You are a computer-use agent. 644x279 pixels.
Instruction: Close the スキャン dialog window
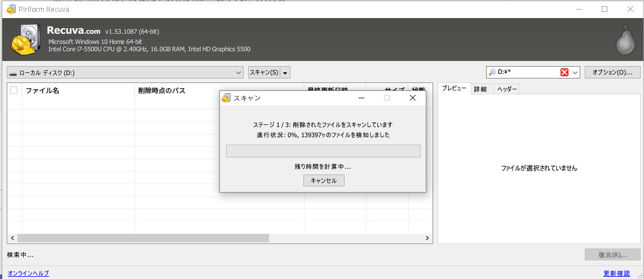[x=413, y=98]
